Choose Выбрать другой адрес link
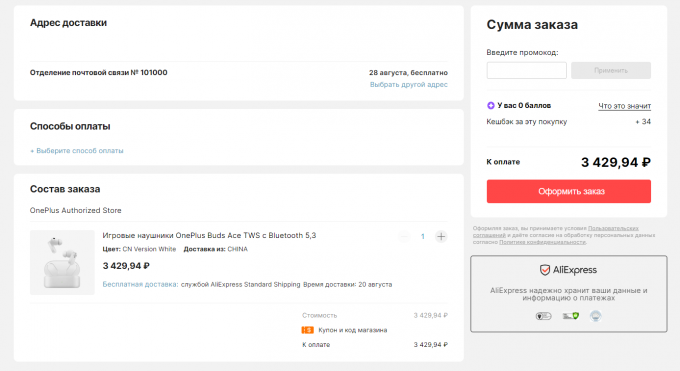This screenshot has height=371, width=680. click(409, 85)
